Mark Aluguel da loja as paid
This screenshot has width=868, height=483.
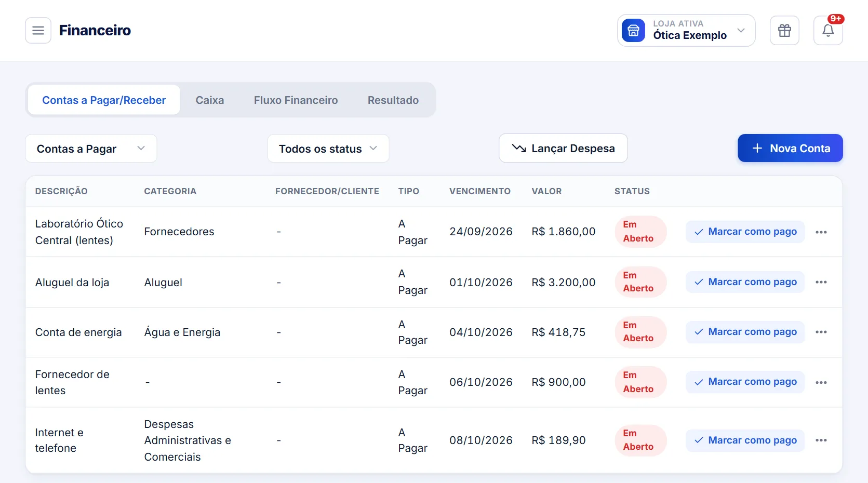coord(745,282)
